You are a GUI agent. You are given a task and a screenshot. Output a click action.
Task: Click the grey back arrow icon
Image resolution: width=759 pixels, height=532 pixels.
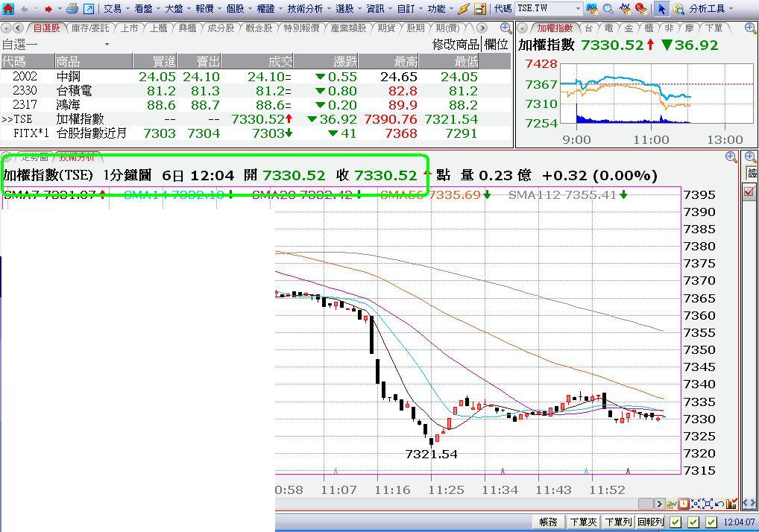tap(24, 9)
